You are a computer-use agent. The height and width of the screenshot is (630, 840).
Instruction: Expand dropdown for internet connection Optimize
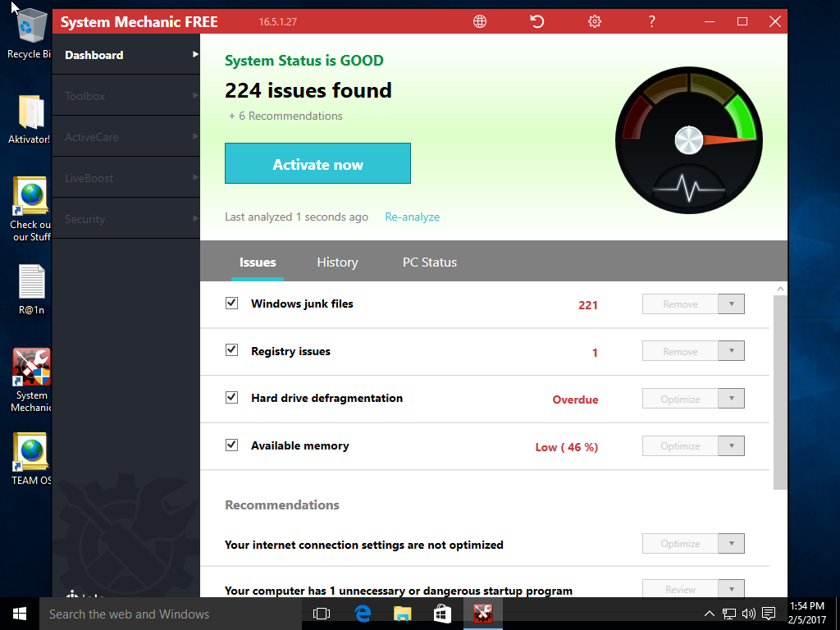pyautogui.click(x=731, y=543)
